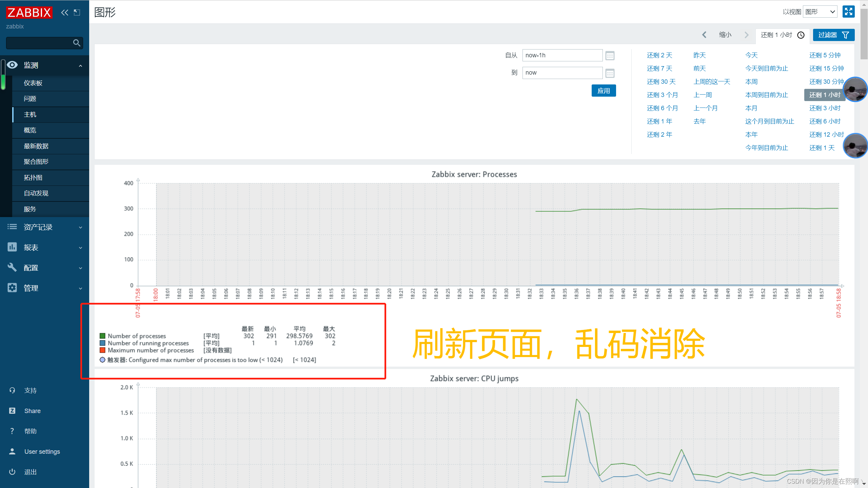Select time range 还剩 7 天

[x=659, y=69]
